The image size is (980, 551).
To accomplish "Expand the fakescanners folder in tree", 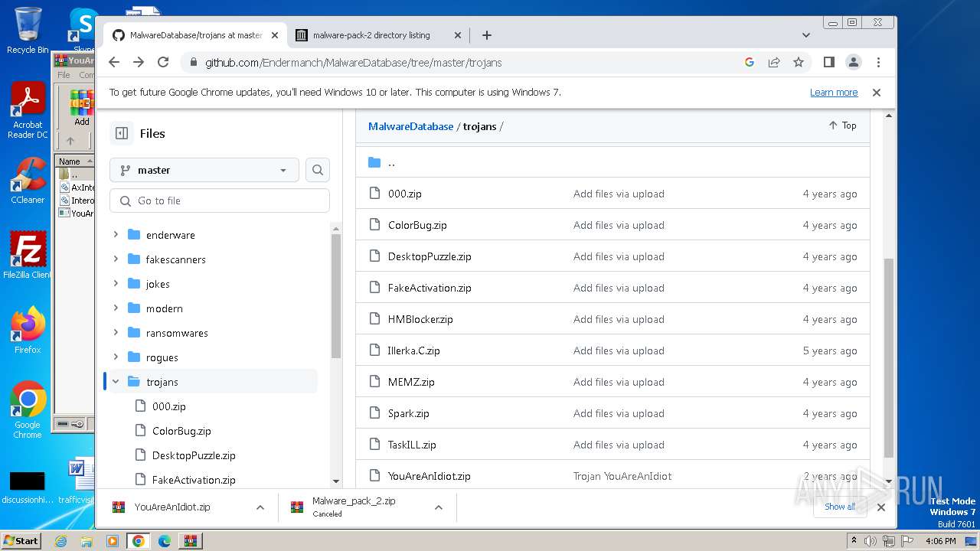I will tap(116, 259).
